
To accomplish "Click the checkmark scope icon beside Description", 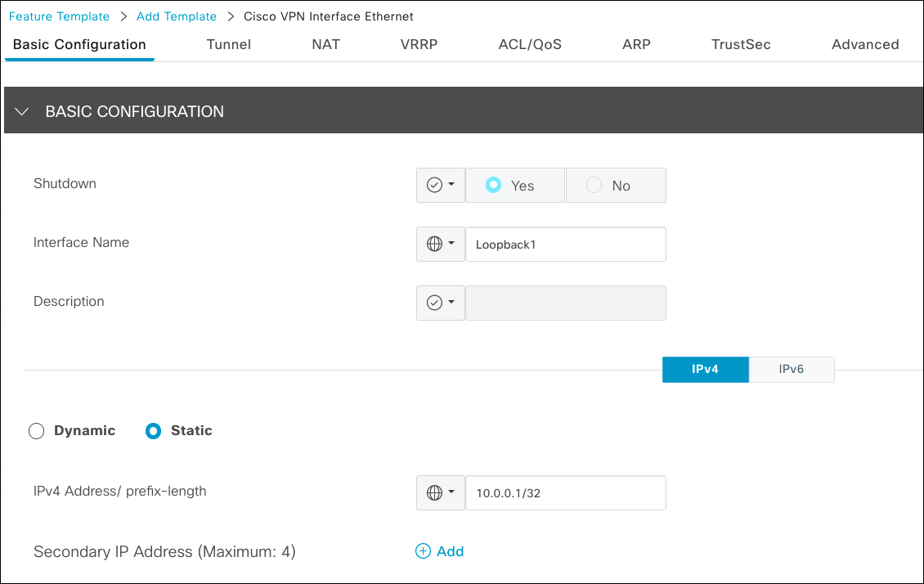I will coord(435,303).
